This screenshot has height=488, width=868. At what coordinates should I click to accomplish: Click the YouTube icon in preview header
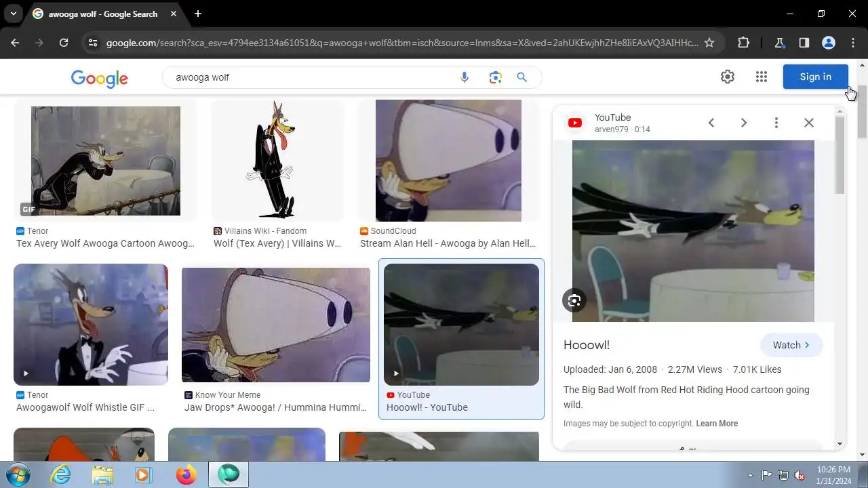click(x=575, y=123)
